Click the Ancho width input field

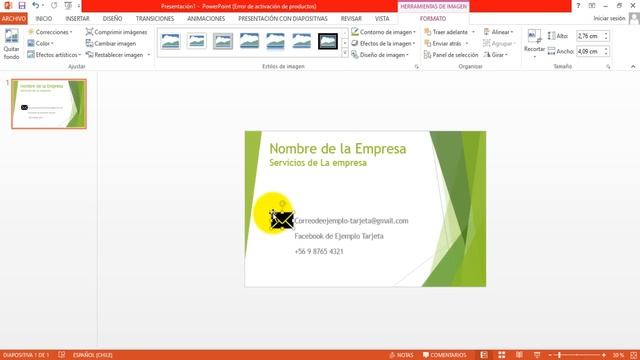click(589, 51)
